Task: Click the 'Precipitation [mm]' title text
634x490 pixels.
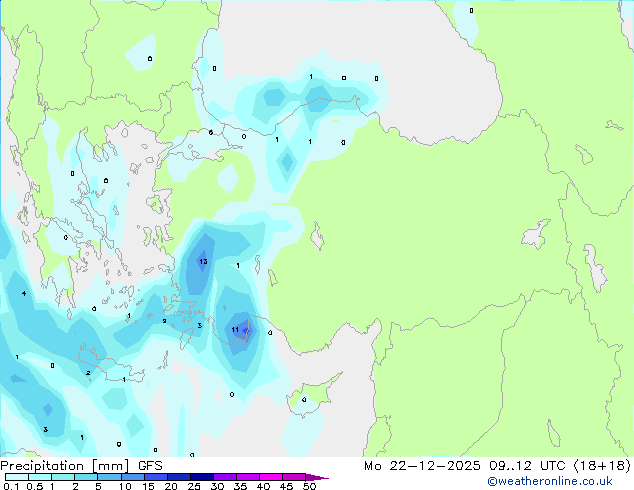Action: 65,466
